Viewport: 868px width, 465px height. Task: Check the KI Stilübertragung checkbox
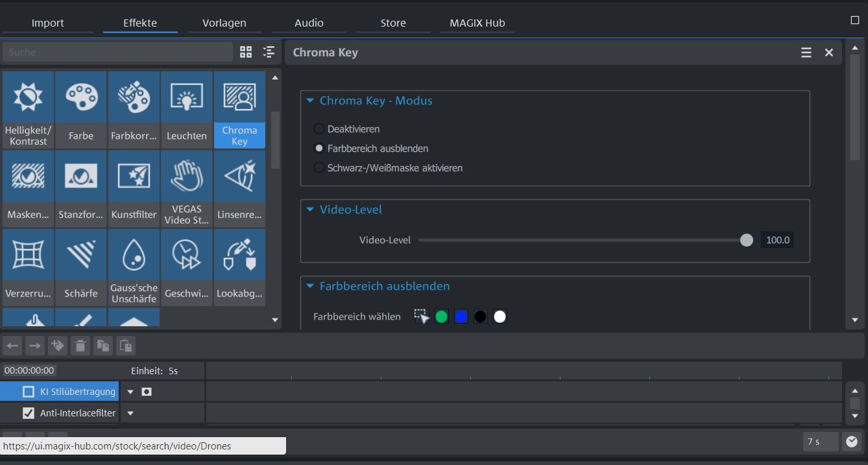tap(29, 392)
